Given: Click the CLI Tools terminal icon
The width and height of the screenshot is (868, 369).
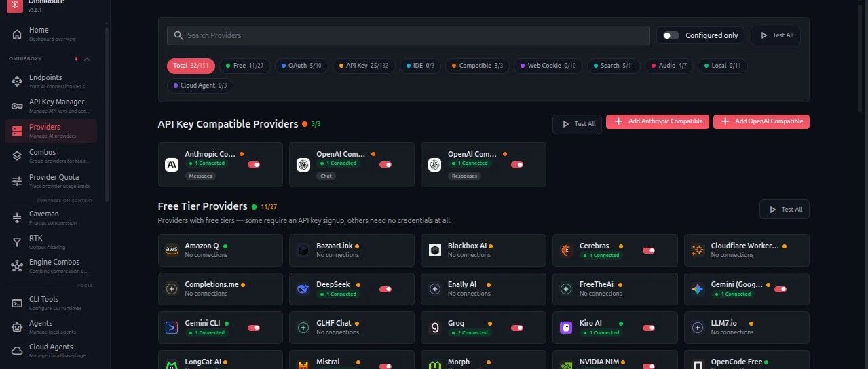Looking at the screenshot, I should pos(18,303).
